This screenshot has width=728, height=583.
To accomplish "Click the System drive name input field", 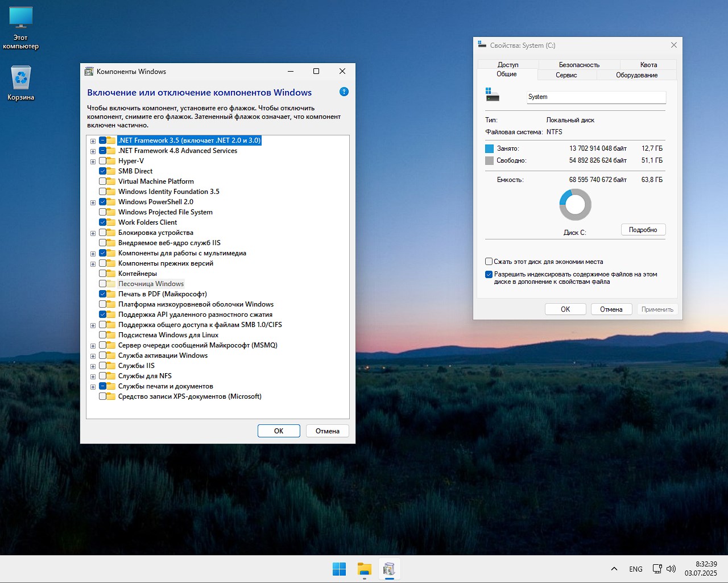I will tap(596, 97).
